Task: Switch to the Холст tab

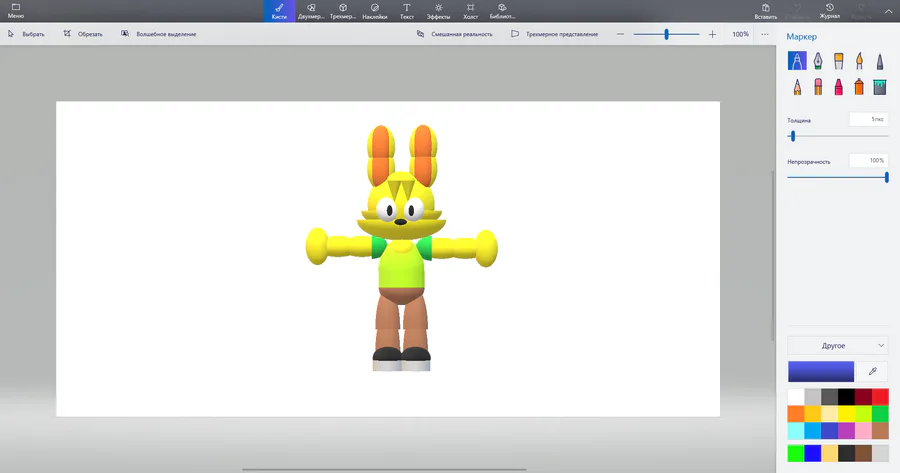Action: tap(470, 11)
